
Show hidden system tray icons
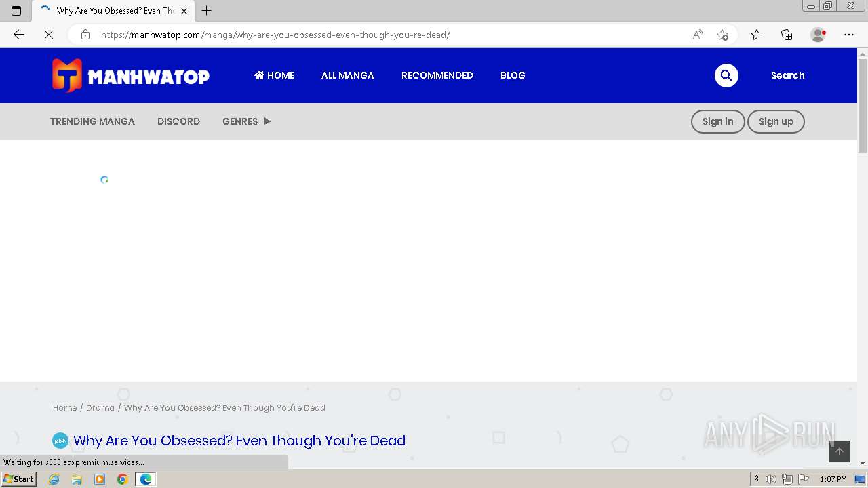[756, 479]
